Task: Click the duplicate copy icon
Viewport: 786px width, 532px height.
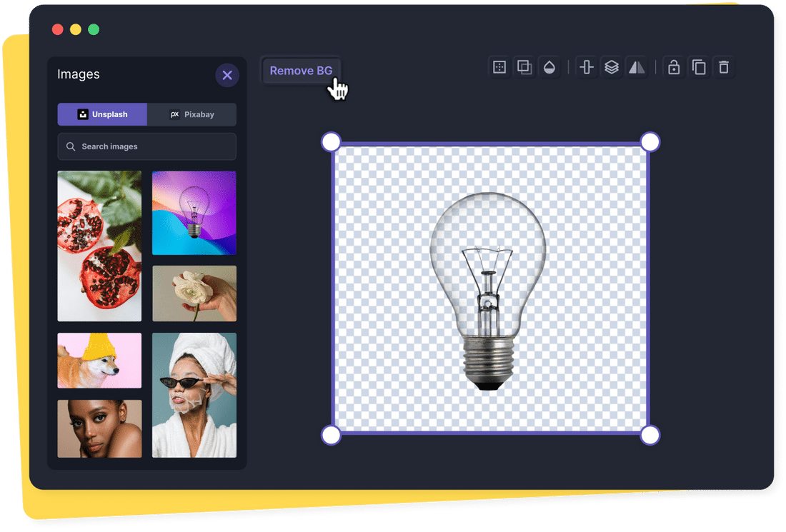Action: click(x=699, y=67)
